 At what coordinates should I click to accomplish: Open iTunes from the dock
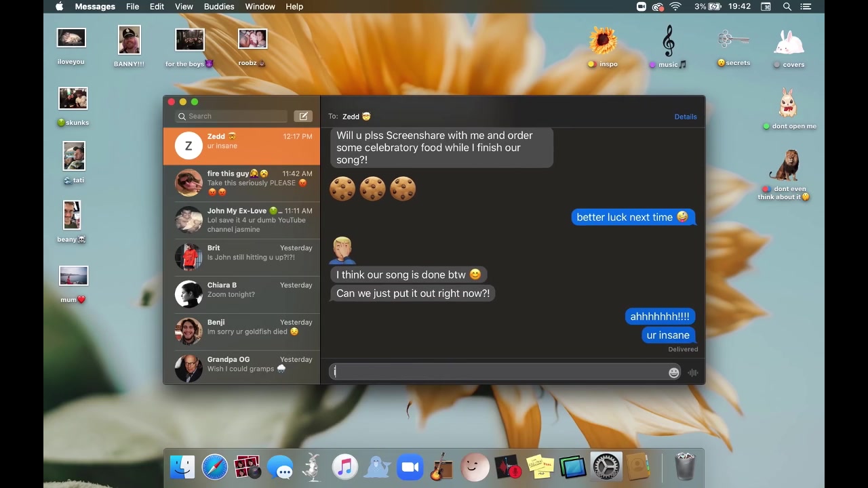coord(344,467)
